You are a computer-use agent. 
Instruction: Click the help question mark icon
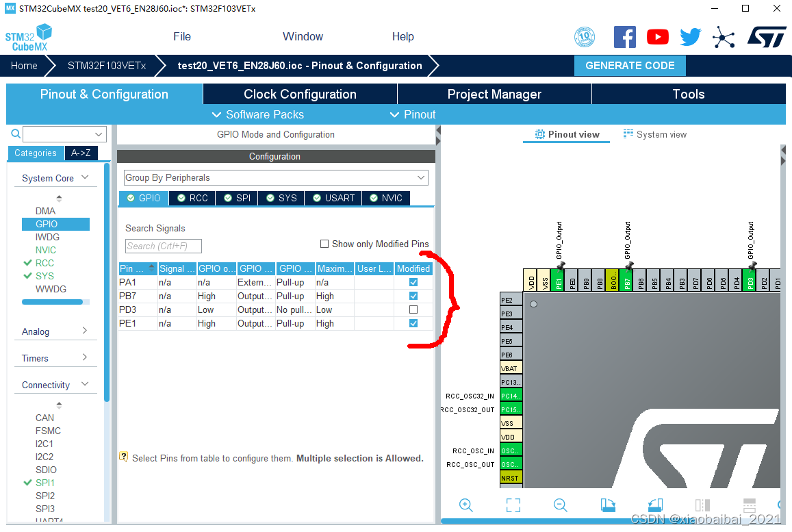(x=123, y=456)
